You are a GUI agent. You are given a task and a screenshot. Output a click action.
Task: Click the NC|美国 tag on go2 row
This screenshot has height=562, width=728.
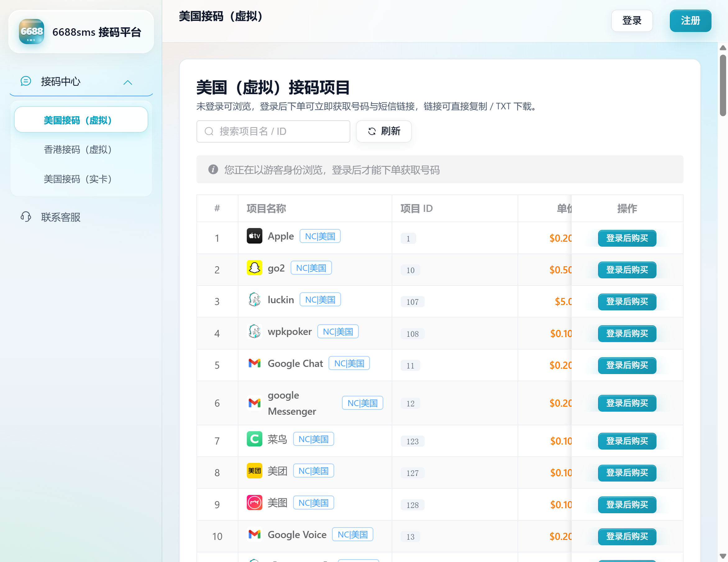pyautogui.click(x=311, y=268)
